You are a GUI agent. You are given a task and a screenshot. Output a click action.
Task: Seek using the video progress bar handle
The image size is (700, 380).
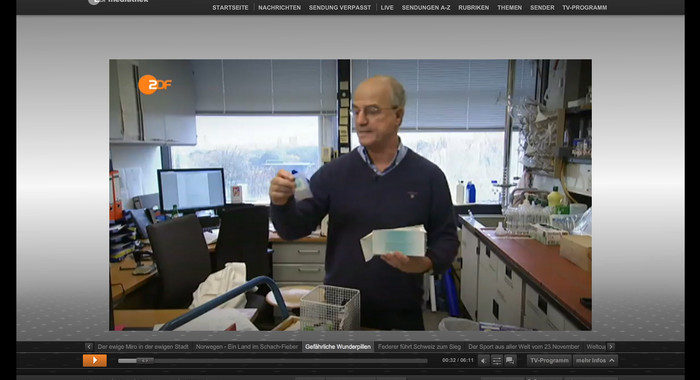click(x=145, y=360)
